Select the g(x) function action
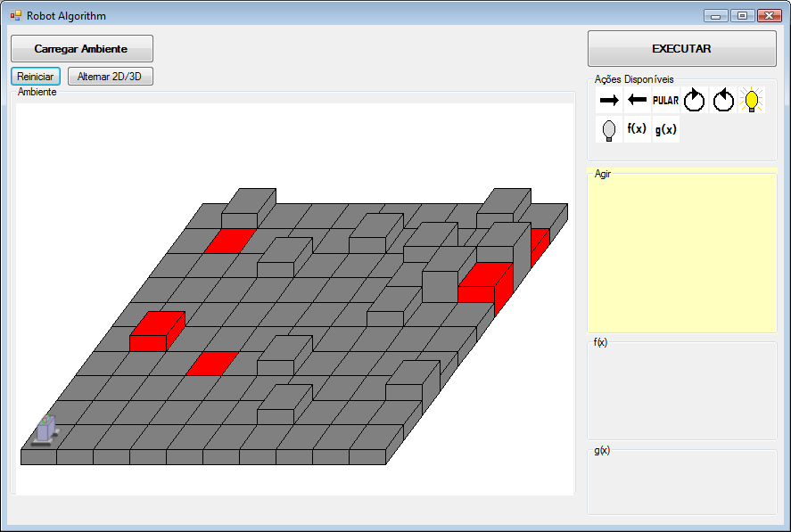Viewport: 791px width, 532px height. click(x=666, y=129)
